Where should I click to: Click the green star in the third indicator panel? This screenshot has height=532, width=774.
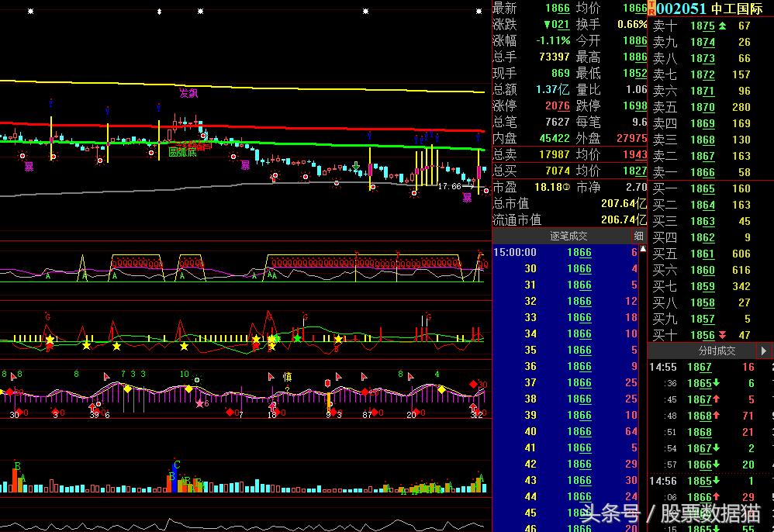(296, 339)
